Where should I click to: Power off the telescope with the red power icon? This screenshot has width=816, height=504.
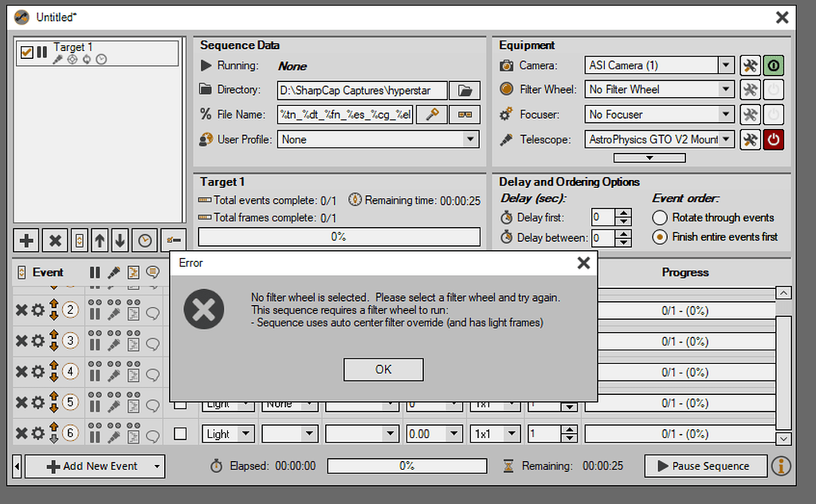[x=773, y=139]
